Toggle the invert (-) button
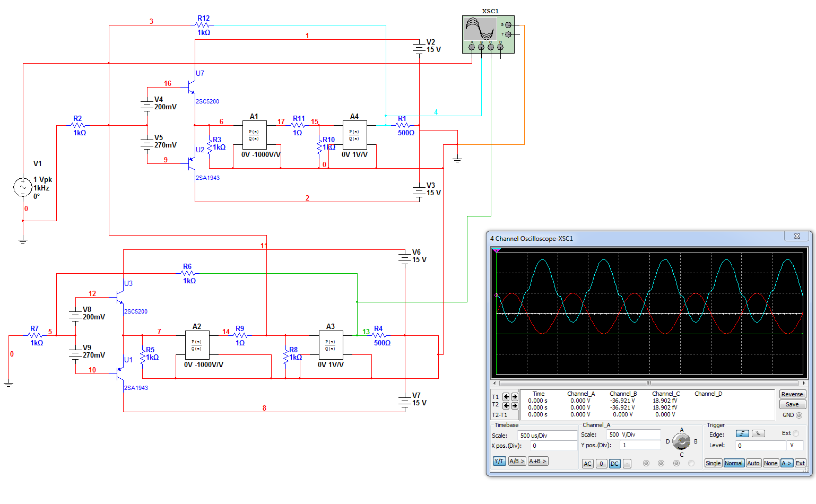 (x=627, y=464)
